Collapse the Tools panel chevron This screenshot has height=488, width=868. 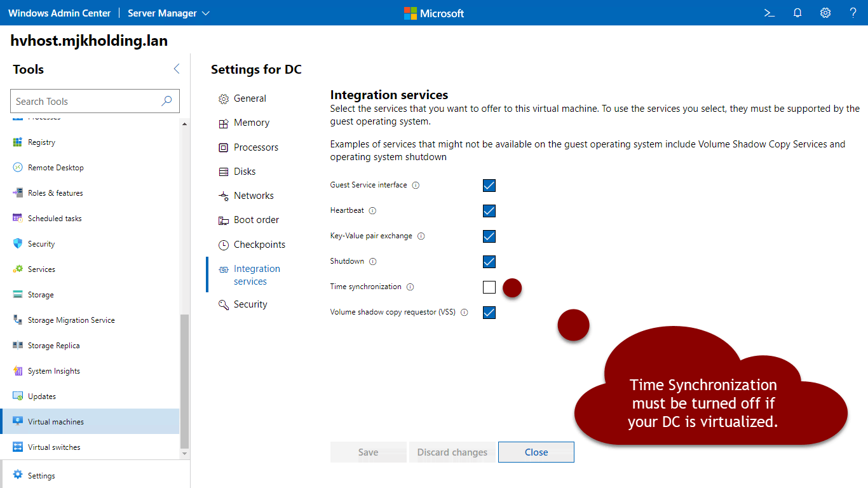177,69
